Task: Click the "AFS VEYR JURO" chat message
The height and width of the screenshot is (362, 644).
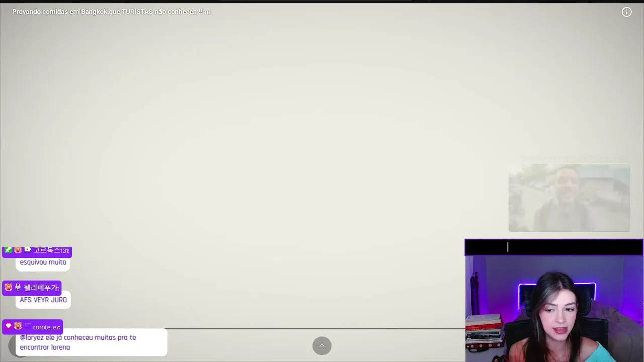Action: click(x=43, y=300)
